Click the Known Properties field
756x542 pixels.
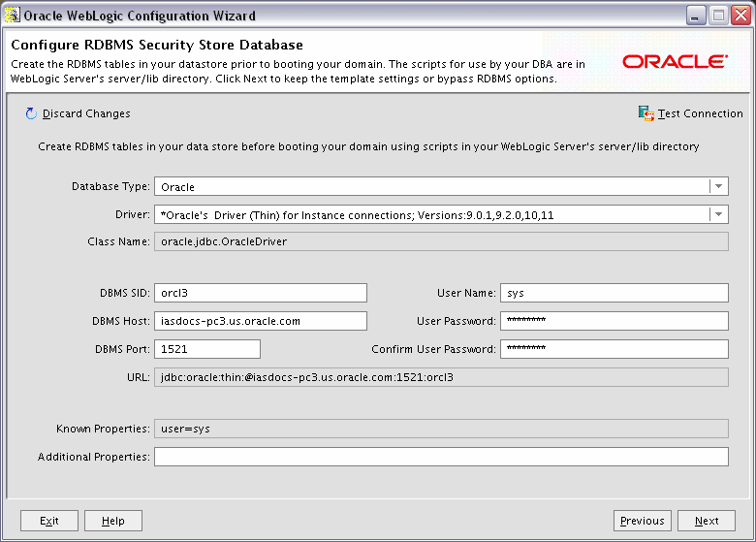click(x=441, y=429)
